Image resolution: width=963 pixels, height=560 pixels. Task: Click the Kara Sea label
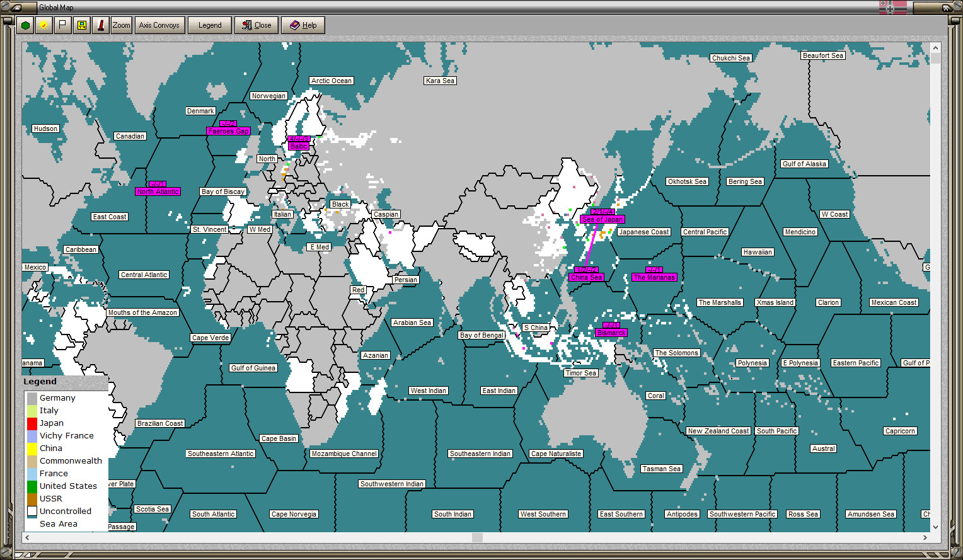(440, 81)
